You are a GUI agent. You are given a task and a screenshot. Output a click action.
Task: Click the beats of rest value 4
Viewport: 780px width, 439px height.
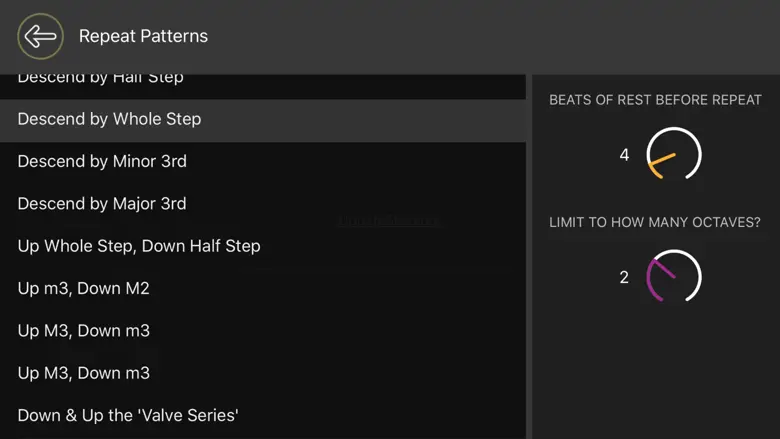(x=625, y=155)
